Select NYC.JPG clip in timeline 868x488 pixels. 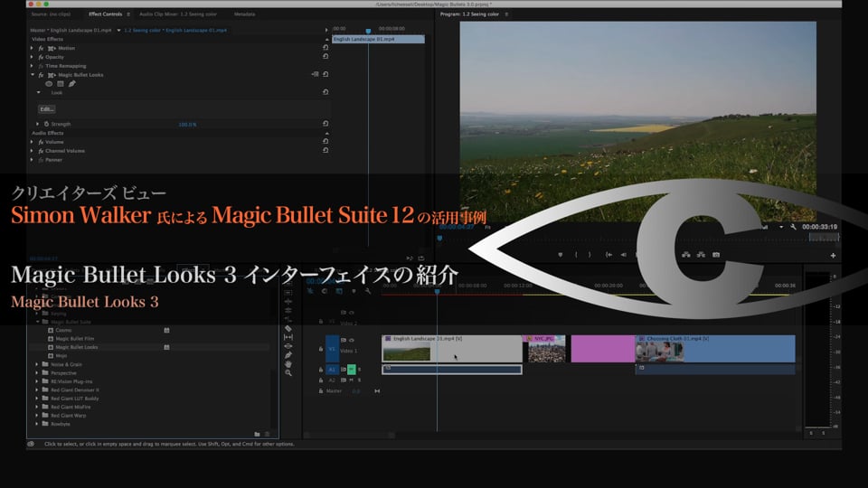[546, 349]
